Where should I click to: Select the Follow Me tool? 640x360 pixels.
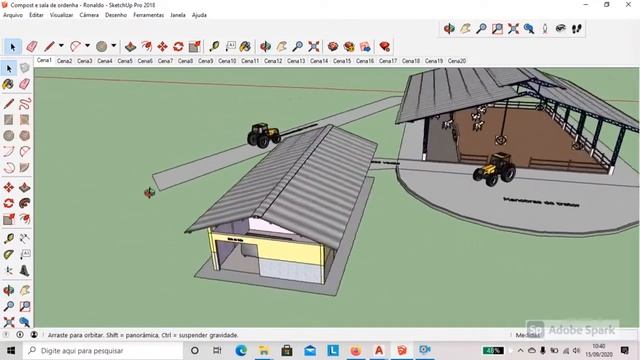click(24, 203)
